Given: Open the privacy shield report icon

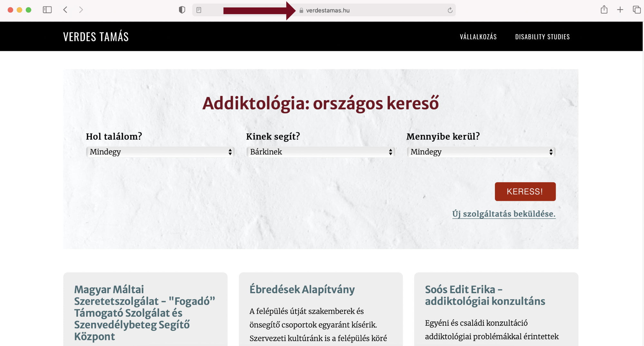Looking at the screenshot, I should [x=182, y=10].
